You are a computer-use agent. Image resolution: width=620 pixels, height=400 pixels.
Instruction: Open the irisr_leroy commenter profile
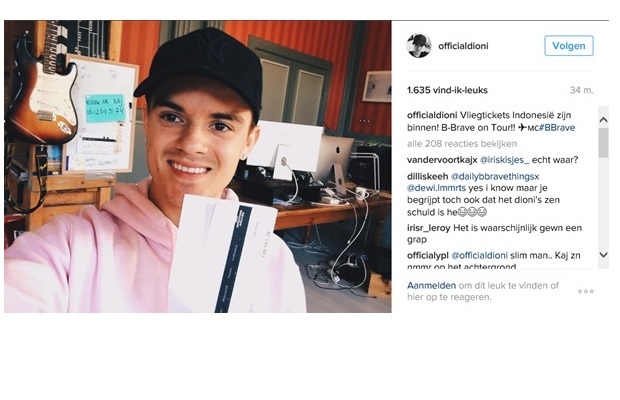point(429,228)
